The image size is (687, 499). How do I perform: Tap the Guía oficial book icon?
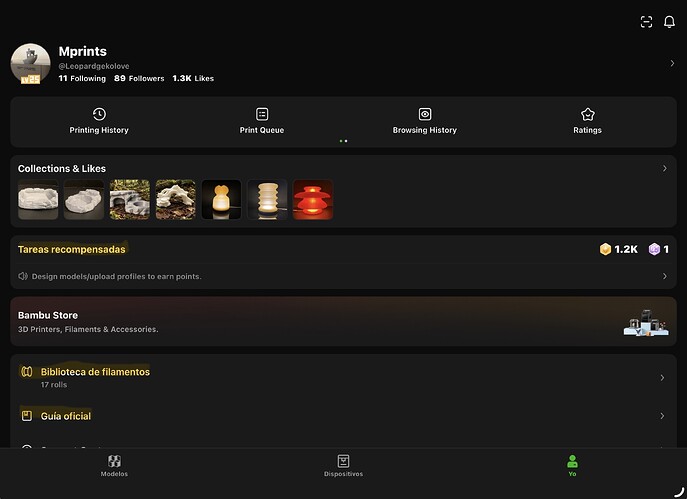(x=27, y=416)
